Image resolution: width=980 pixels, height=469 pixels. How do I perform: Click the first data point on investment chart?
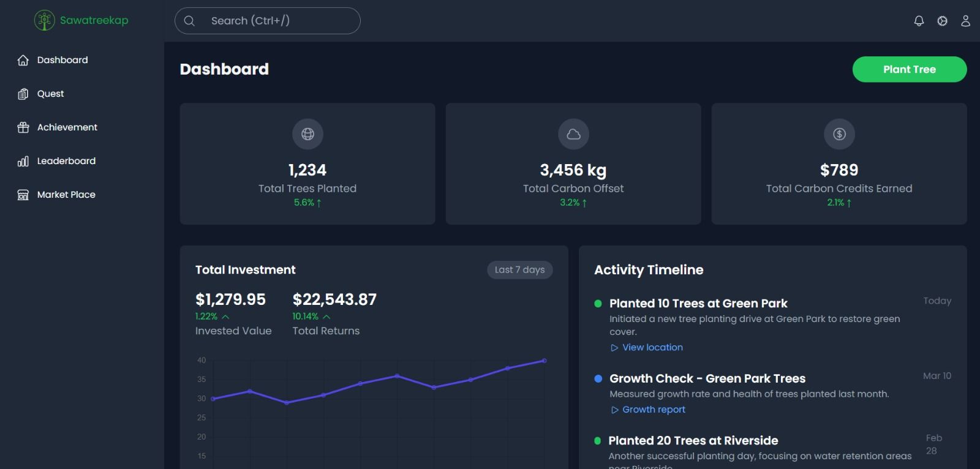(x=213, y=399)
